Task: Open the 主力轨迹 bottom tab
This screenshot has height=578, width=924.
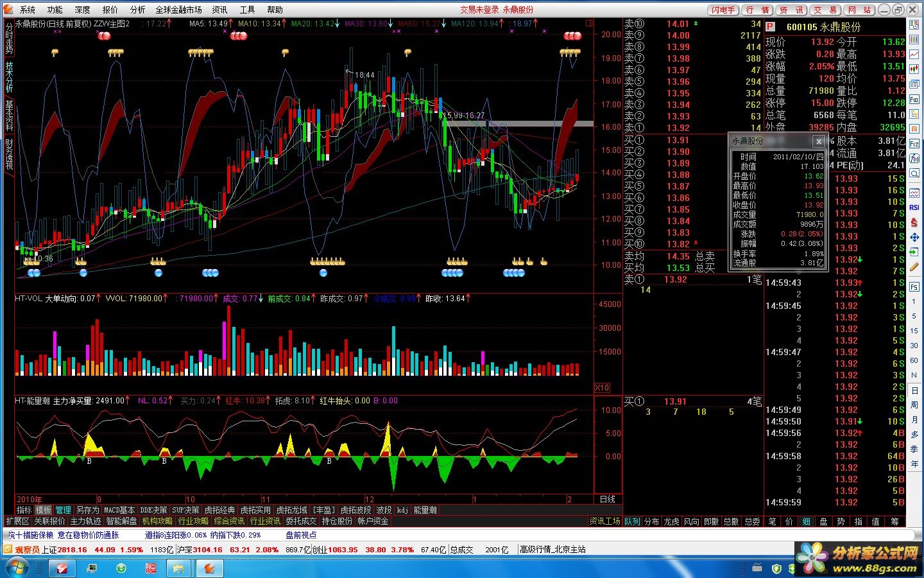Action: click(85, 521)
